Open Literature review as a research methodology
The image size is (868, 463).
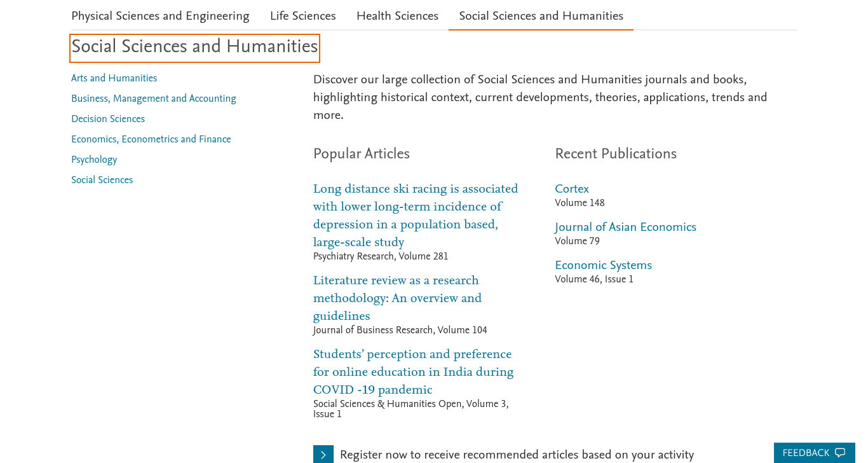tap(397, 298)
